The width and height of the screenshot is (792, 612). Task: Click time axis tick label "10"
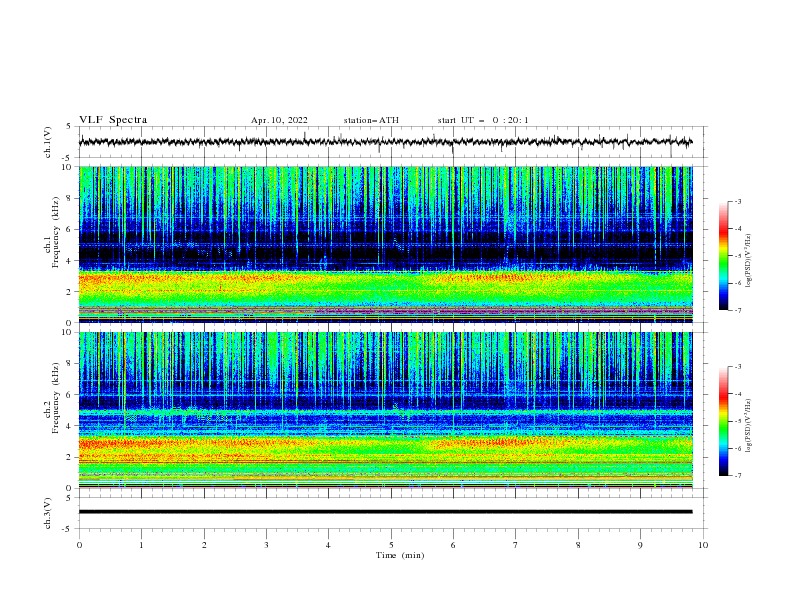point(703,545)
